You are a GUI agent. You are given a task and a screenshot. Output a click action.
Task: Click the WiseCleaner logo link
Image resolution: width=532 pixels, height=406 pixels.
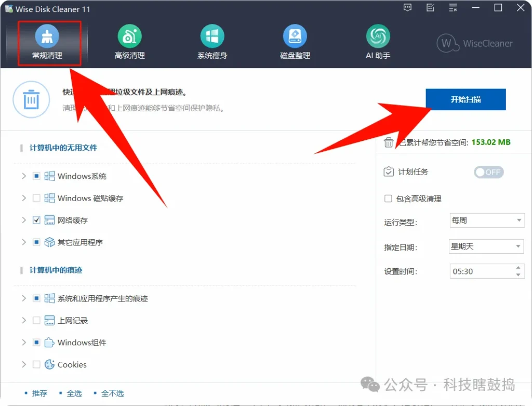(x=474, y=43)
